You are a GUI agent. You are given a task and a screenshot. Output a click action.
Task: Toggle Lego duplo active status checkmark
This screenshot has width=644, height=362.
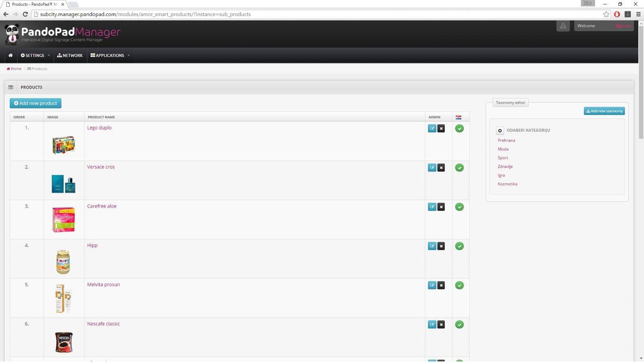coord(459,129)
